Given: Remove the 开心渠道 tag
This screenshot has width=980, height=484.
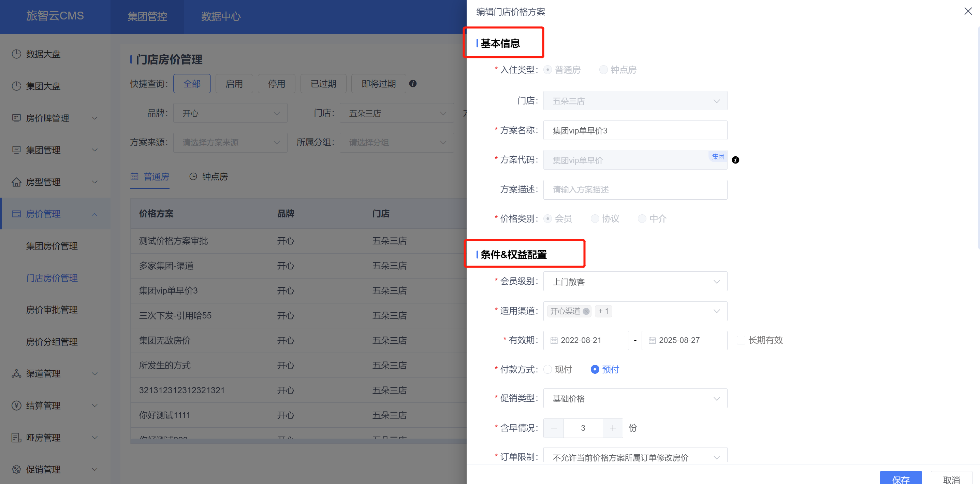Looking at the screenshot, I should (586, 312).
